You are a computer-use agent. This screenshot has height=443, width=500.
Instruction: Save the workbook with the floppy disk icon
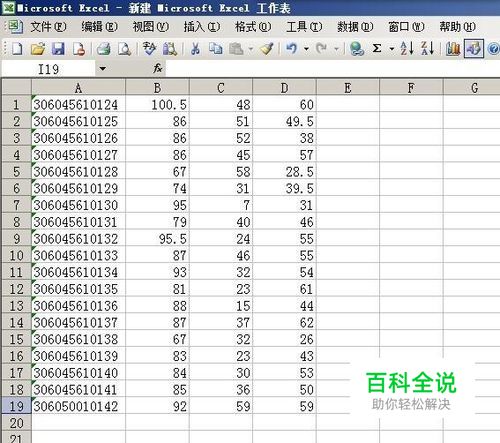[x=58, y=49]
